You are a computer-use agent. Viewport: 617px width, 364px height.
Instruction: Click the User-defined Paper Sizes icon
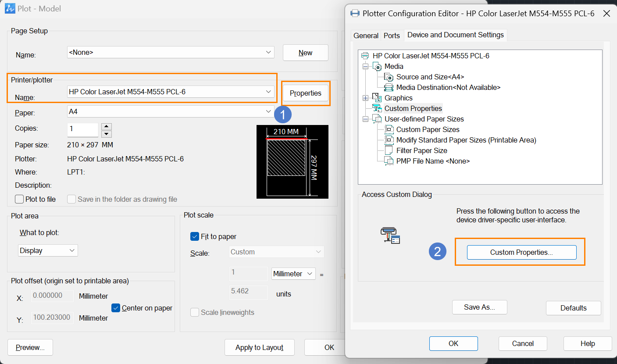[x=377, y=119]
